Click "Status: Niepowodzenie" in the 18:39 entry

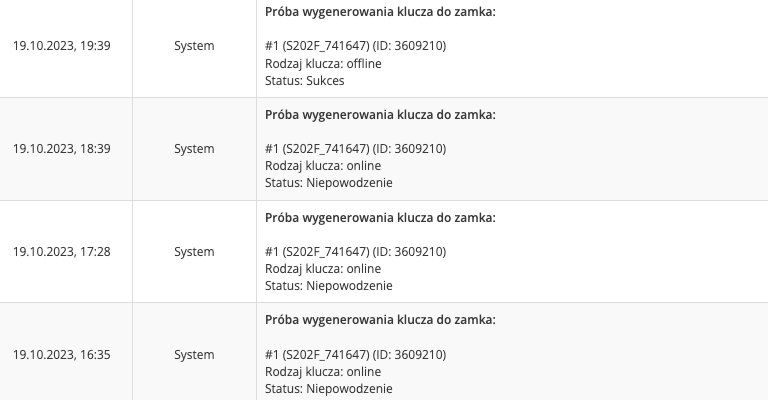[x=329, y=183]
